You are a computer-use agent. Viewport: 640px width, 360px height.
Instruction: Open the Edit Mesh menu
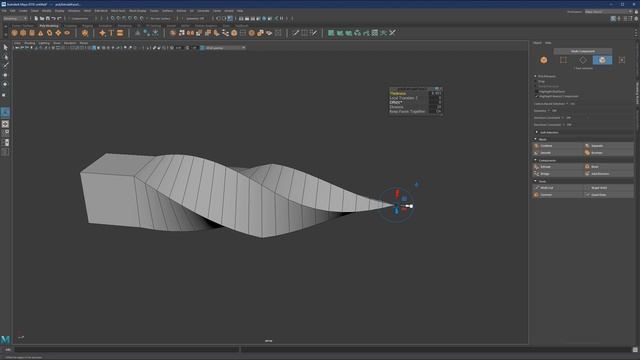[101, 11]
